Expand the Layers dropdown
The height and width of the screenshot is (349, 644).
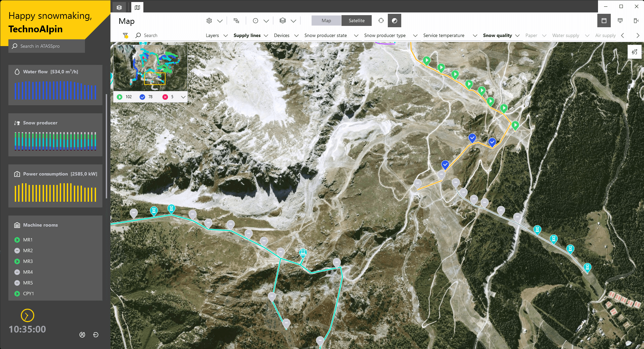pyautogui.click(x=217, y=35)
